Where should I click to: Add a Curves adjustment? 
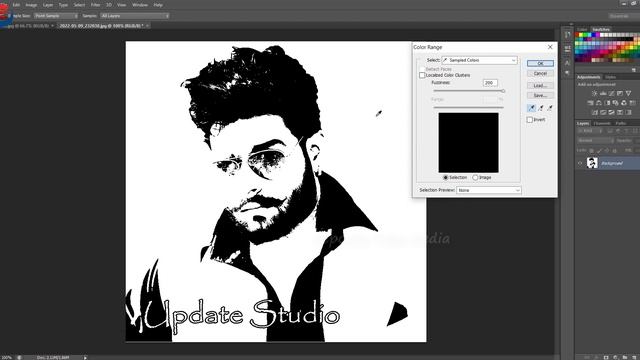click(611, 93)
